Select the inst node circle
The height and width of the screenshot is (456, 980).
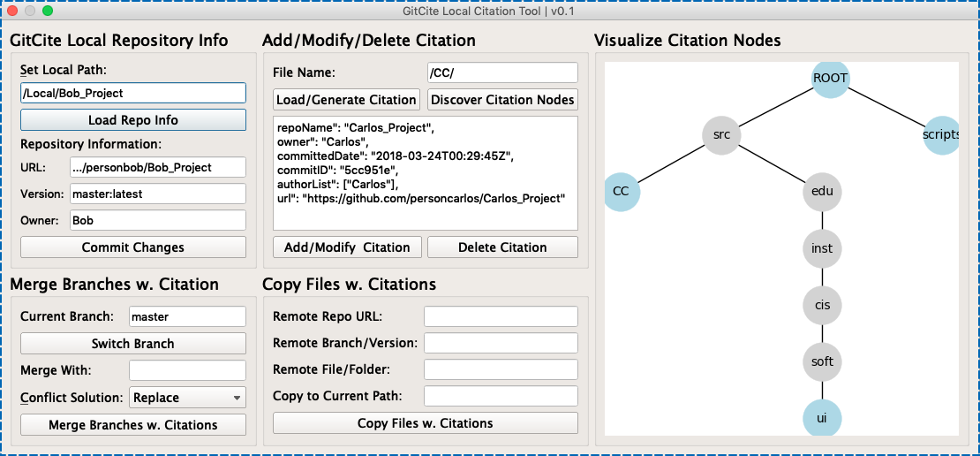(822, 248)
